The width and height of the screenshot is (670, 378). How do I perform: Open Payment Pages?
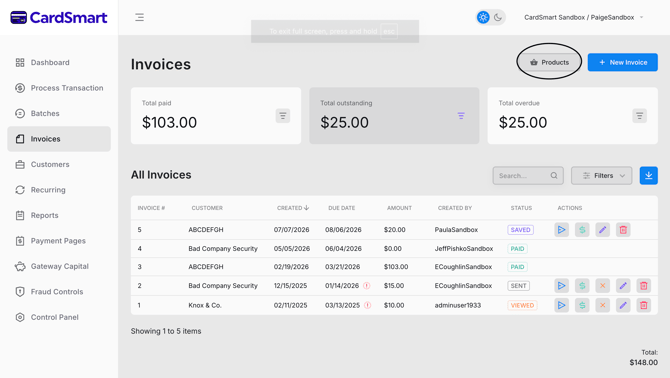(59, 241)
